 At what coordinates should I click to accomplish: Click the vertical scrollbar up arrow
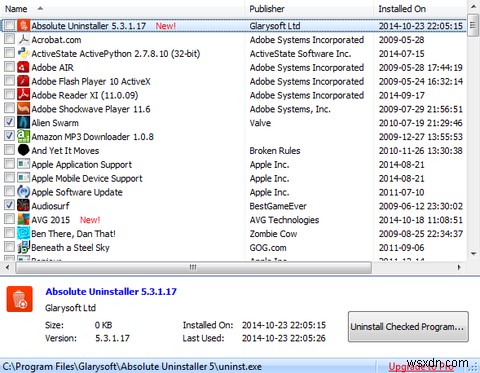(473, 7)
